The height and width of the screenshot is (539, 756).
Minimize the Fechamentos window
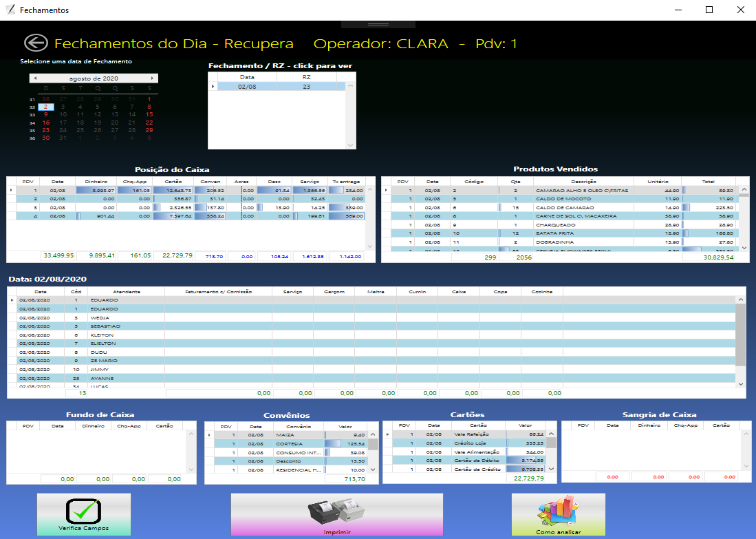[x=678, y=10]
